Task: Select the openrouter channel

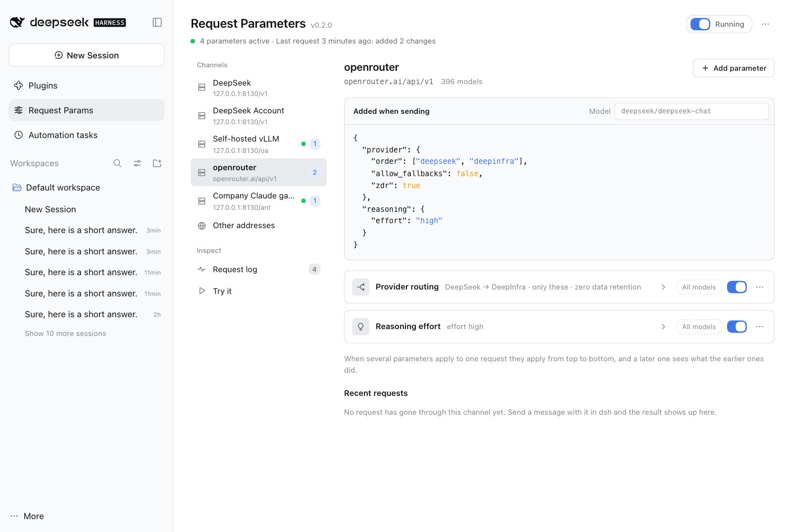Action: 258,172
